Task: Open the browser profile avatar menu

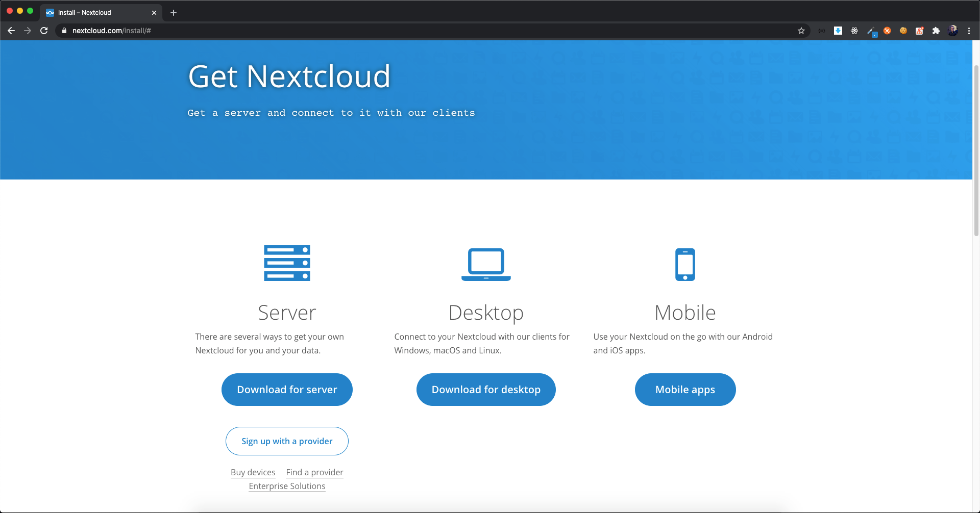Action: pos(953,31)
